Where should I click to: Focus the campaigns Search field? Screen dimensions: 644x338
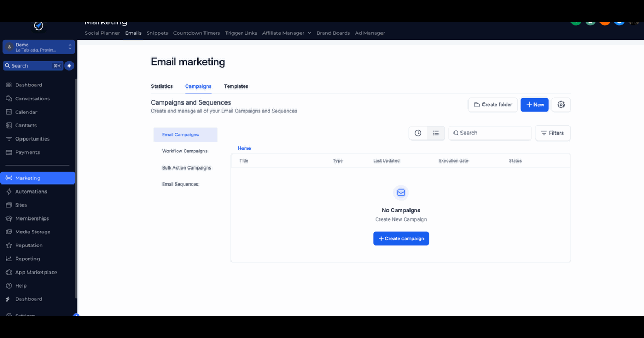coord(490,133)
